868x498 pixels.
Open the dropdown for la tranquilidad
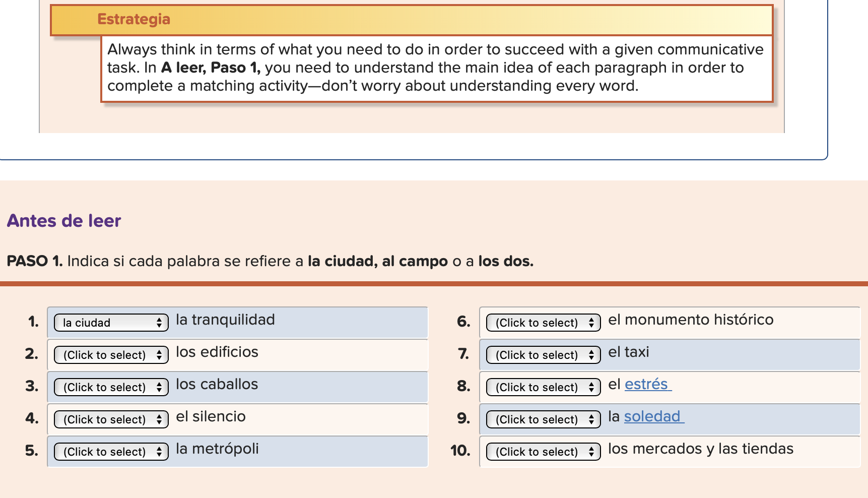pyautogui.click(x=111, y=323)
